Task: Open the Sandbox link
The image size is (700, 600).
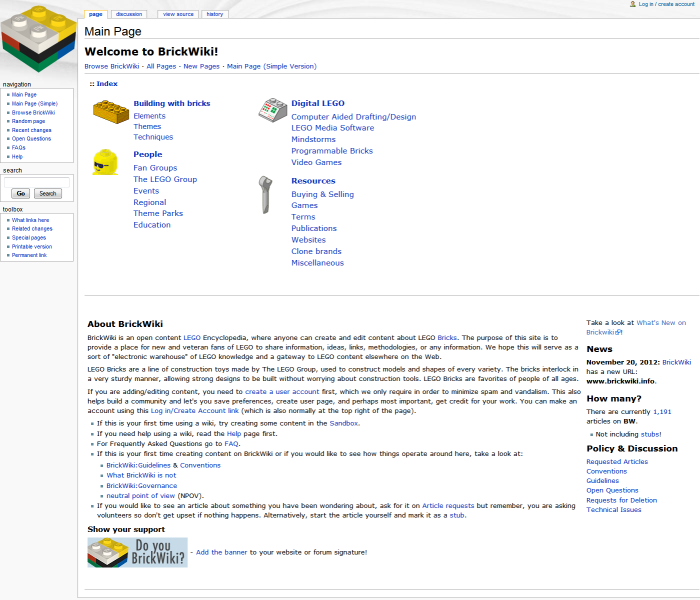Action: (344, 423)
